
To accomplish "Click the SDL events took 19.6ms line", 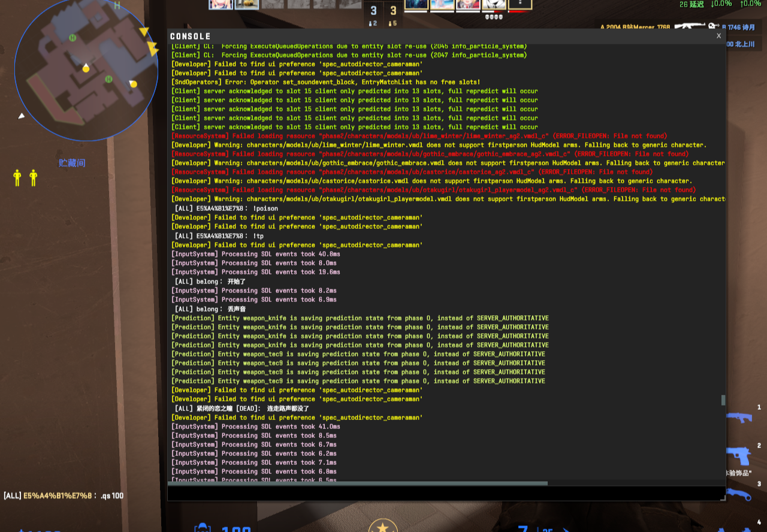I will pyautogui.click(x=256, y=272).
